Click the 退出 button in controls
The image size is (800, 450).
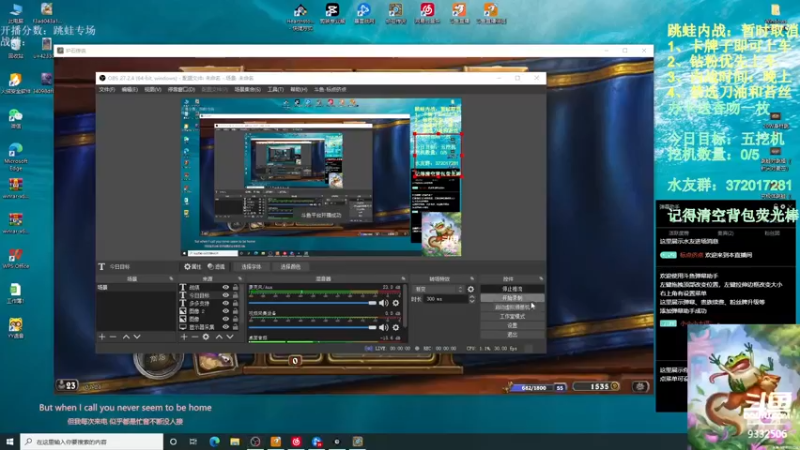click(512, 335)
